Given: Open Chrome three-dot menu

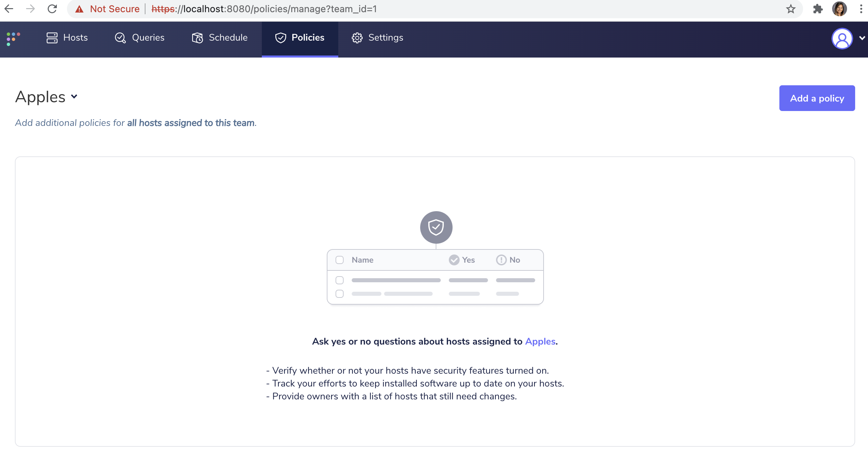Looking at the screenshot, I should tap(861, 9).
